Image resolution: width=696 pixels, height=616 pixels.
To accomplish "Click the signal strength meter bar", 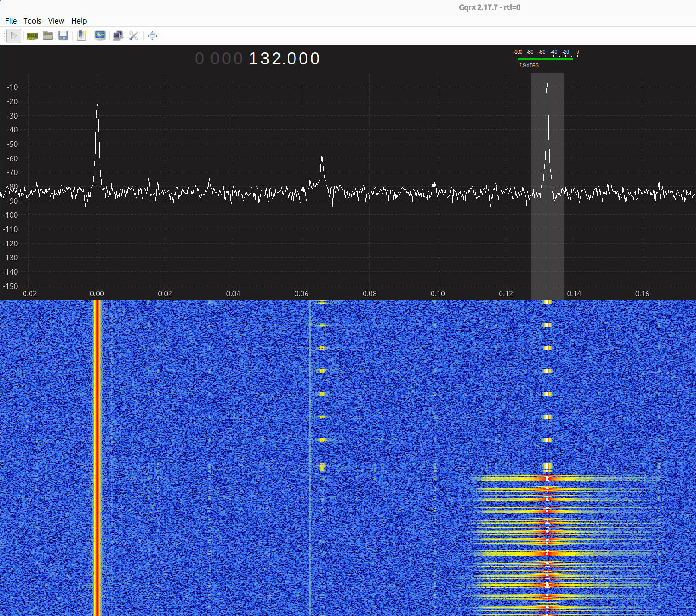I will click(547, 59).
